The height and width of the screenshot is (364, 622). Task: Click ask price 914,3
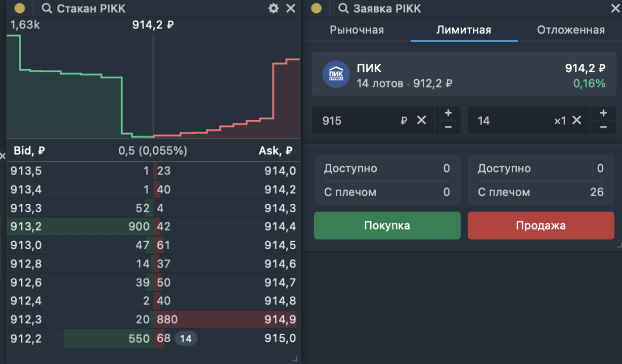pyautogui.click(x=280, y=208)
